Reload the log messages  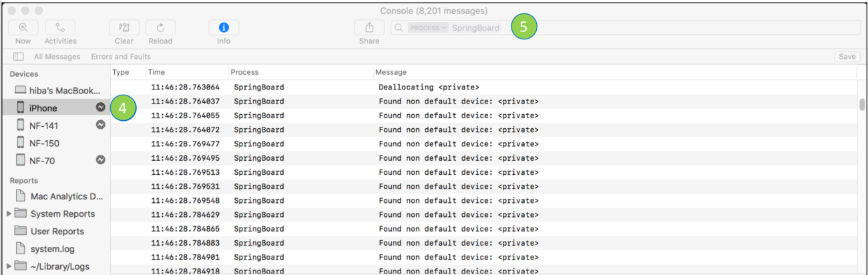tap(160, 28)
